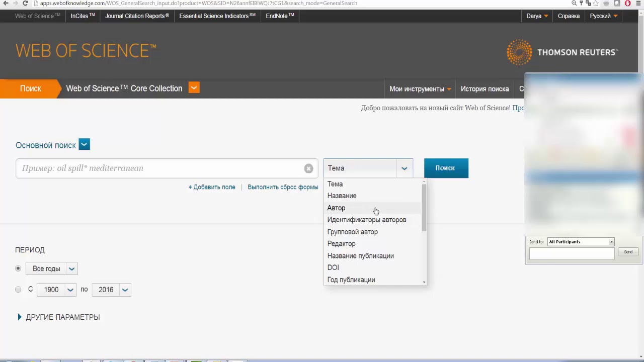Click '+ Добавить поле' link
The height and width of the screenshot is (362, 644).
212,187
